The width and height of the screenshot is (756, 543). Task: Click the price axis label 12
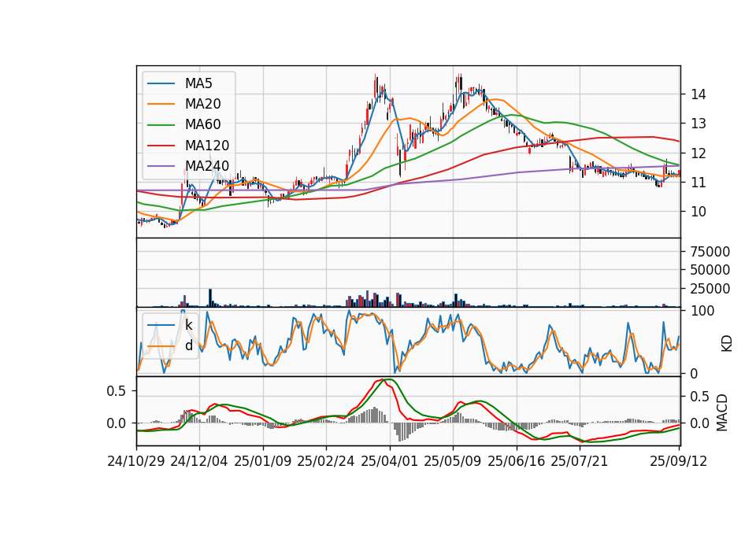point(699,153)
